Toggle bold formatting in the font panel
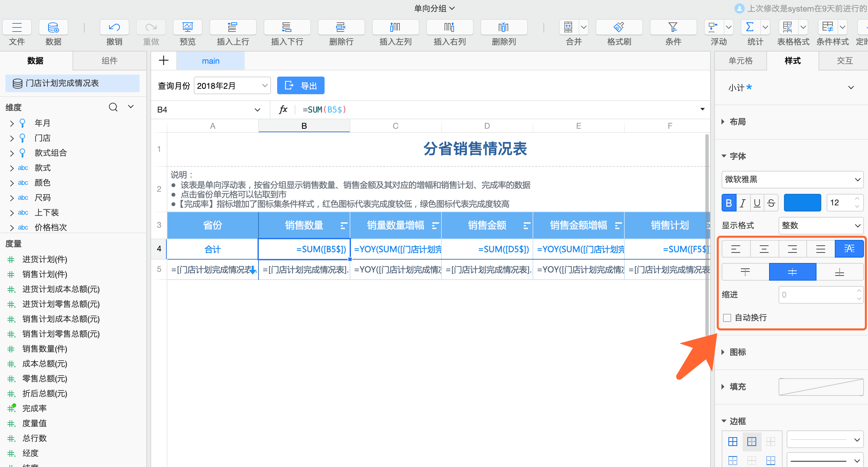 [x=729, y=202]
